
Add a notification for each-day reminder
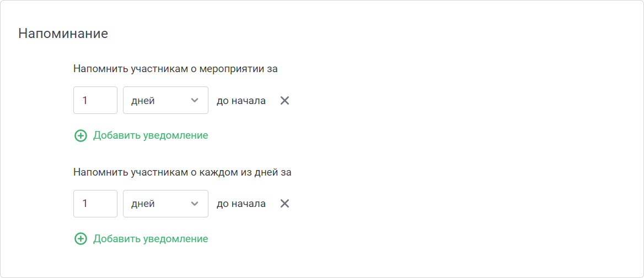(141, 239)
